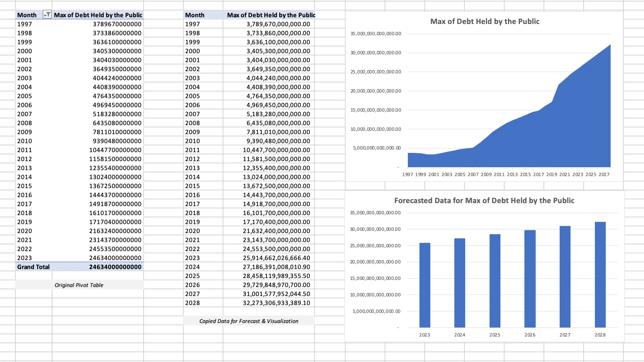644x362 pixels.
Task: Select the 2028 forecast value 32,273,306,933,389.10
Action: tap(276, 303)
